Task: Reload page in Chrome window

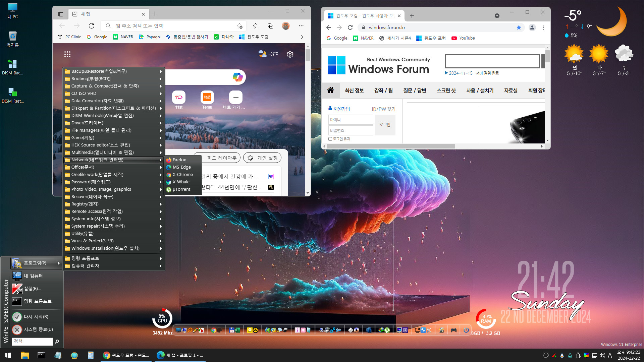Action: tap(350, 27)
